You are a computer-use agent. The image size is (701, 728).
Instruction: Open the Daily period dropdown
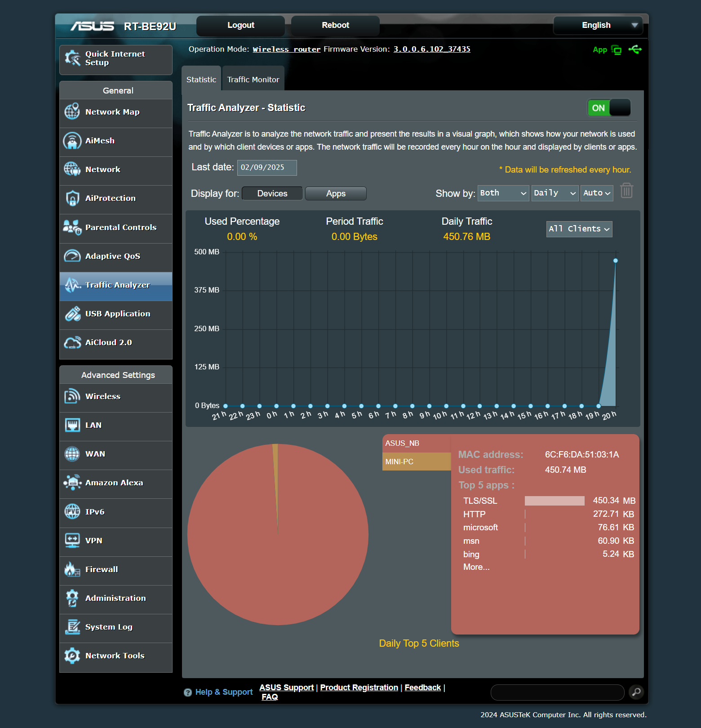(x=555, y=193)
